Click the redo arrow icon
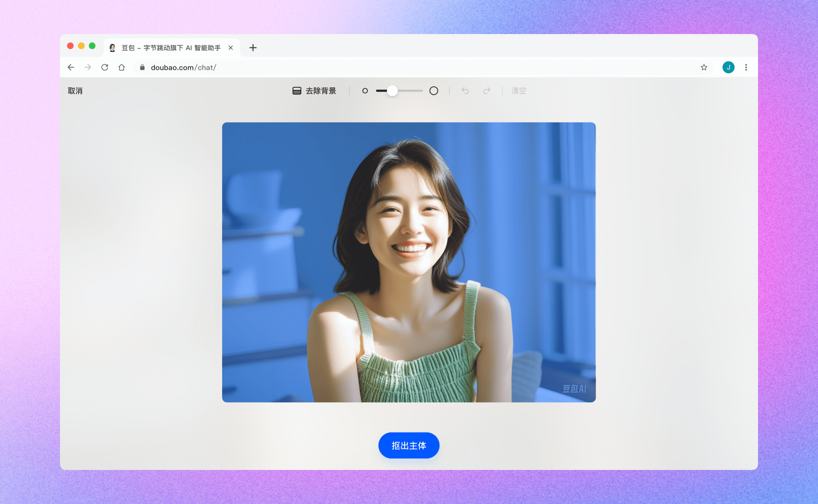The height and width of the screenshot is (504, 818). coord(487,91)
